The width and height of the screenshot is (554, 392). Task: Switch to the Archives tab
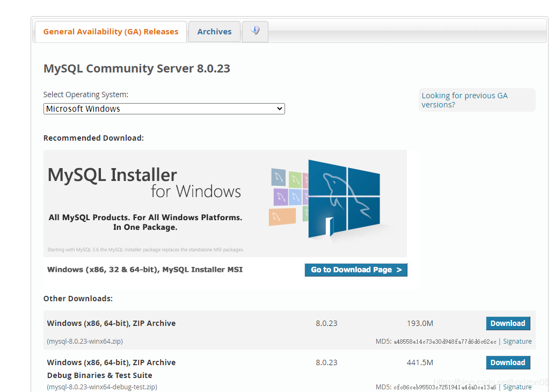coord(214,32)
